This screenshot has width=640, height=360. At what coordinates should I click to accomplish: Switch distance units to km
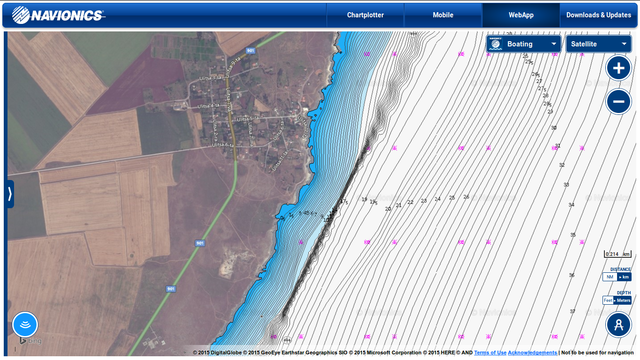pos(624,277)
